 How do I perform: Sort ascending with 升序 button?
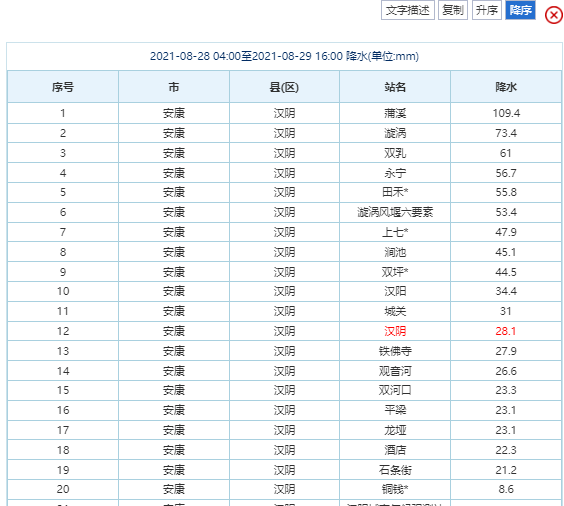[486, 10]
